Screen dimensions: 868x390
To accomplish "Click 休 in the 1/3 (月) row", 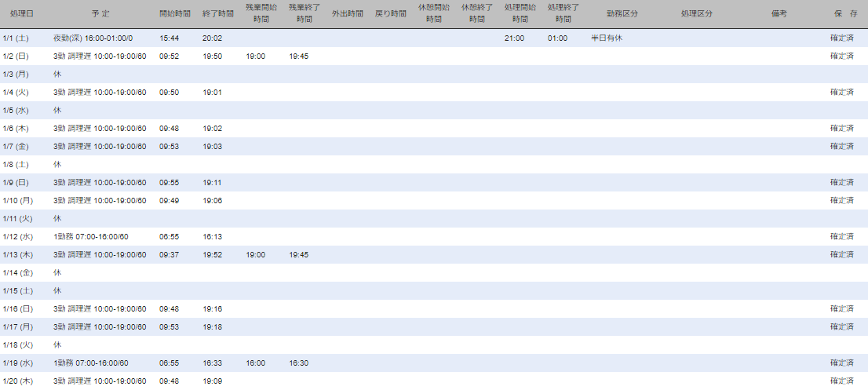I will pyautogui.click(x=57, y=75).
